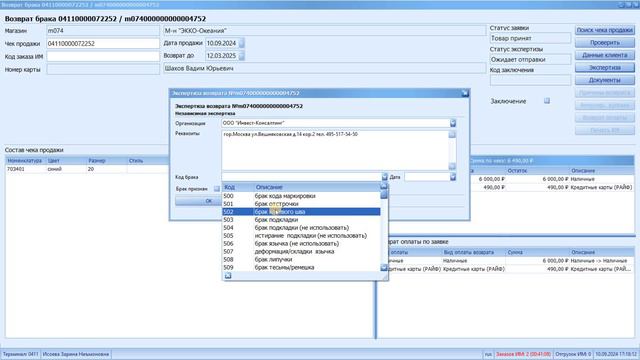Open Данные клиента
Image resolution: width=640 pixels, height=360 pixels.
coord(604,55)
